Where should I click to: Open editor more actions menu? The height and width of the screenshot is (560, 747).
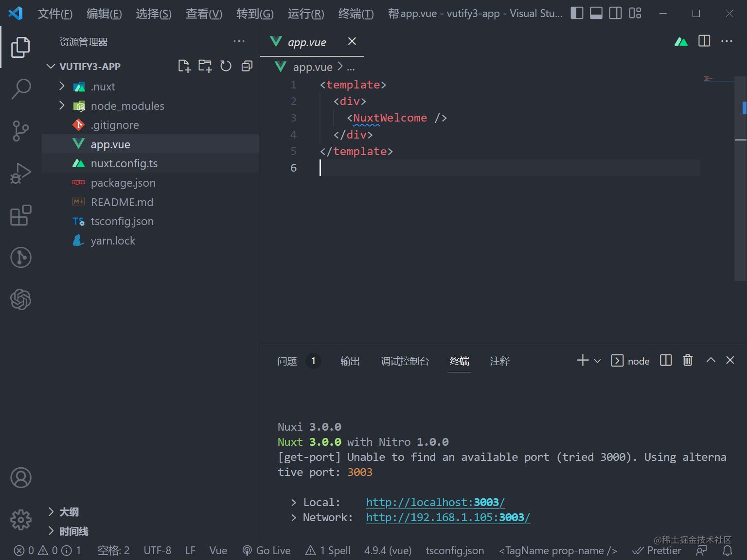click(x=727, y=41)
